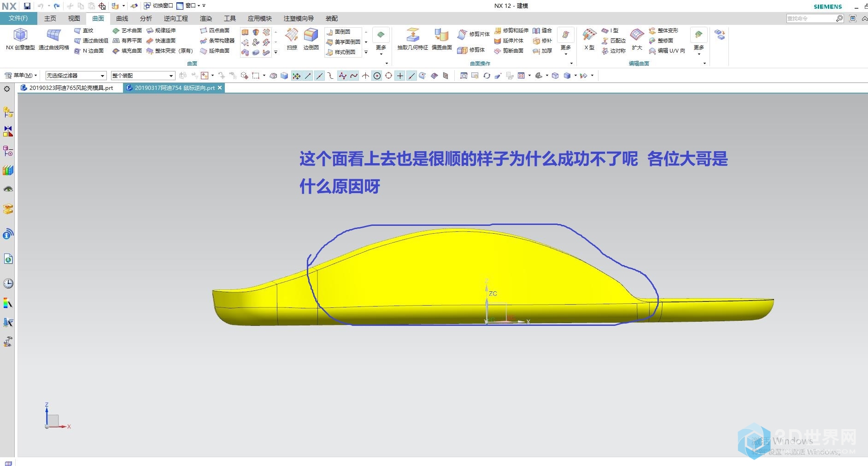The width and height of the screenshot is (868, 466).
Task: Click the 面倒圆 (Face Blend) button
Action: tap(339, 32)
